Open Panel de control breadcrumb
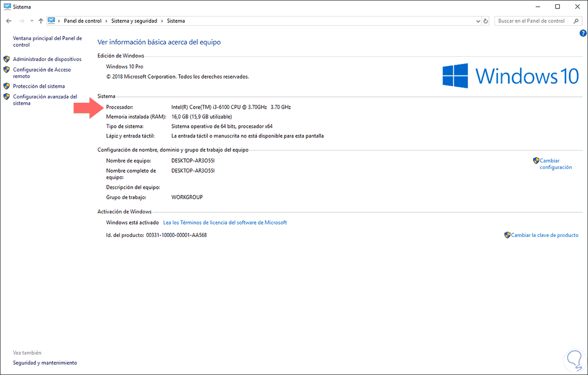 tap(82, 21)
